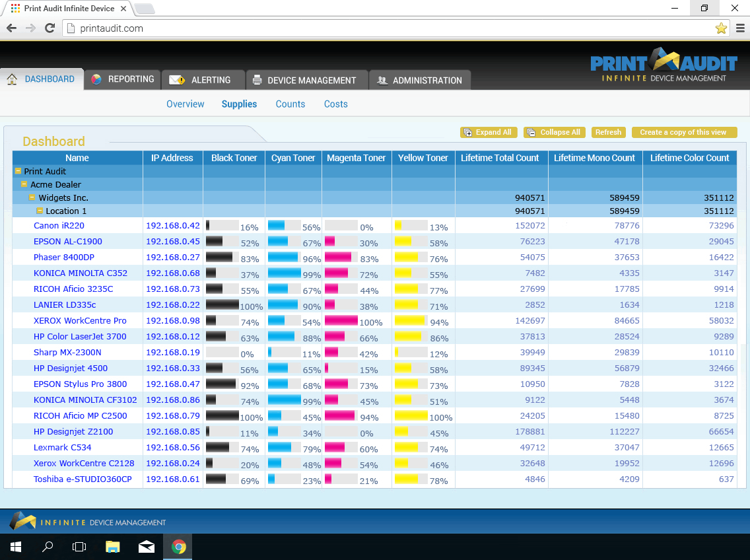Open the Costs sub-tab
The width and height of the screenshot is (750, 560).
click(x=335, y=104)
